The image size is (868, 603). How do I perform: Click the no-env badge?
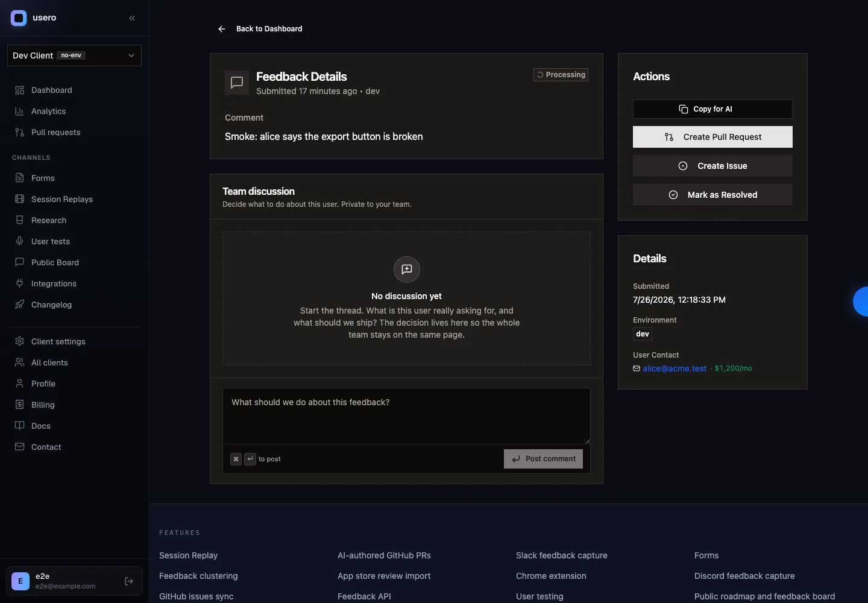click(x=71, y=55)
